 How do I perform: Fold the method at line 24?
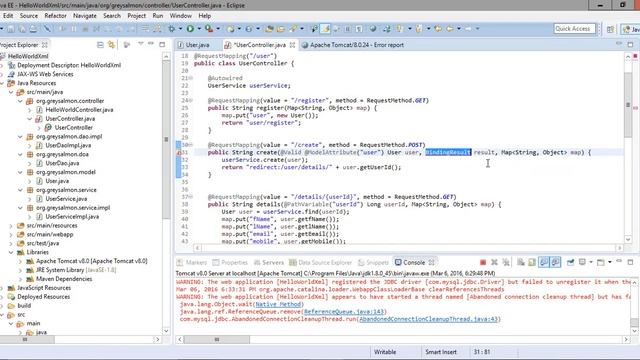[191, 100]
